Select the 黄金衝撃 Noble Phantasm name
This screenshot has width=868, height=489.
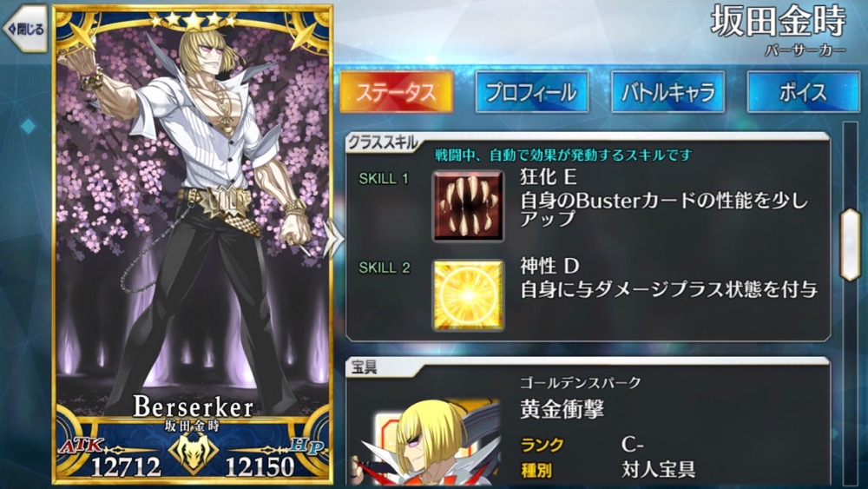coord(562,409)
